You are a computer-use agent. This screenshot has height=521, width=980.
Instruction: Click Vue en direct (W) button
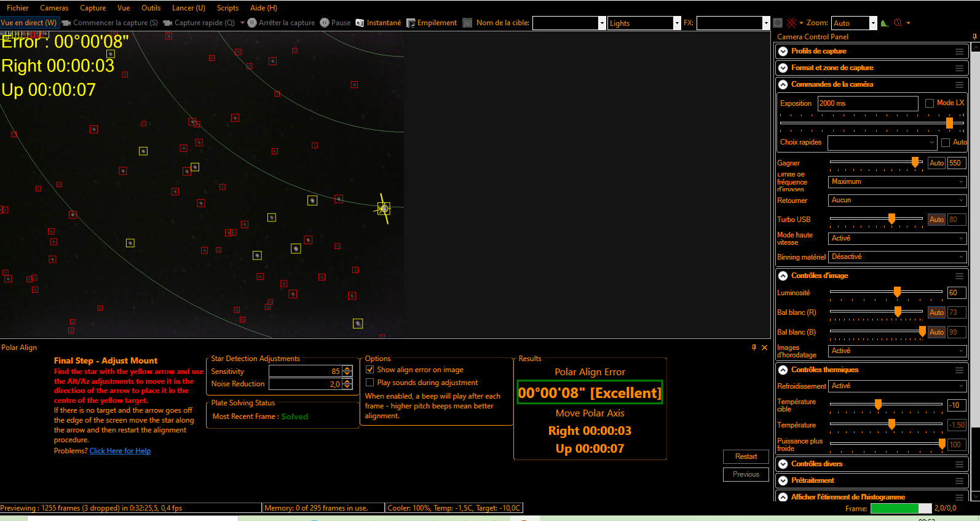[x=29, y=23]
